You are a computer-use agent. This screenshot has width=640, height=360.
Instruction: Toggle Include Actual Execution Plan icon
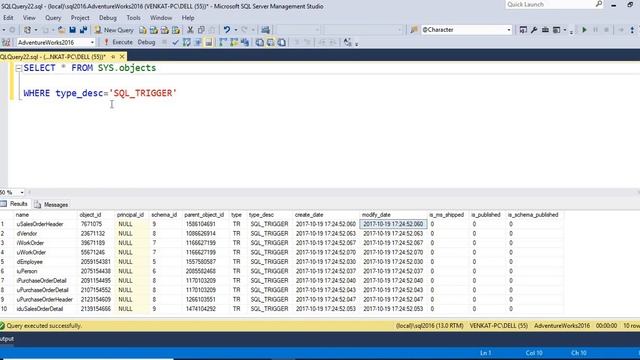point(223,42)
